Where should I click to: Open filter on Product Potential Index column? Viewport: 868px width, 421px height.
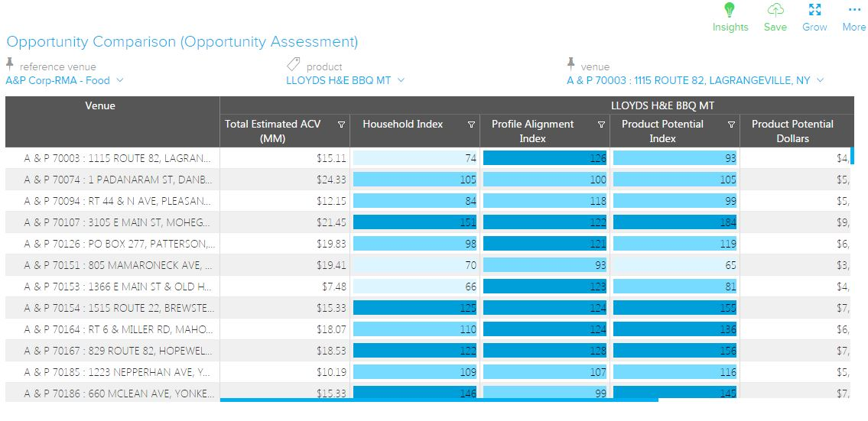click(x=731, y=125)
